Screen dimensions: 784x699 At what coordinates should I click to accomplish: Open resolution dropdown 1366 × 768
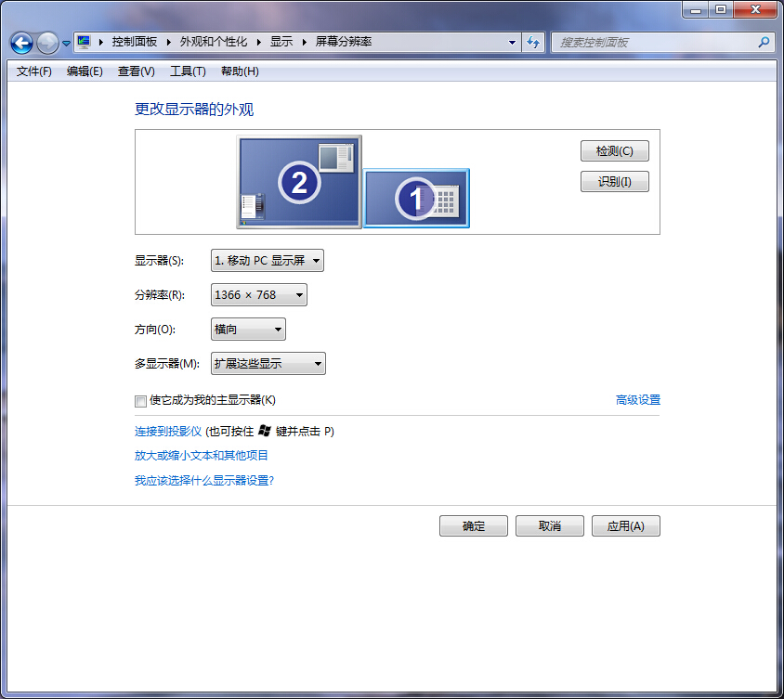tap(259, 295)
